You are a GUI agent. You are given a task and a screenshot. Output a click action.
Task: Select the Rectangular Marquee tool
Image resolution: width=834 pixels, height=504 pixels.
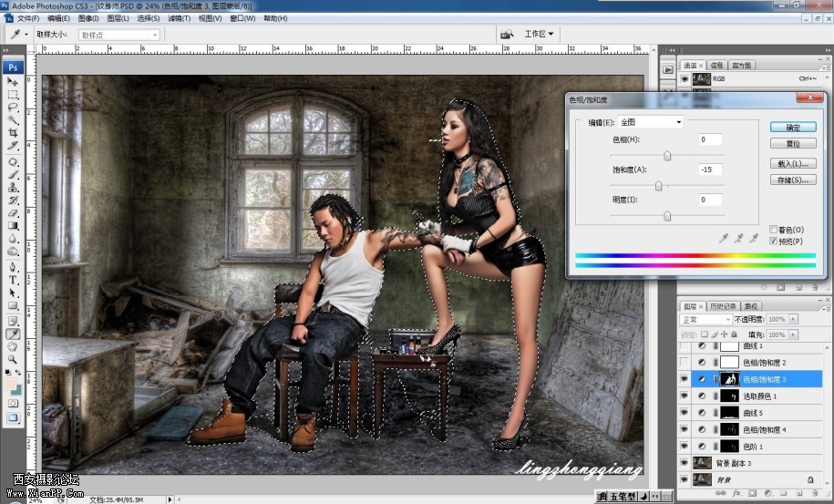coord(14,95)
